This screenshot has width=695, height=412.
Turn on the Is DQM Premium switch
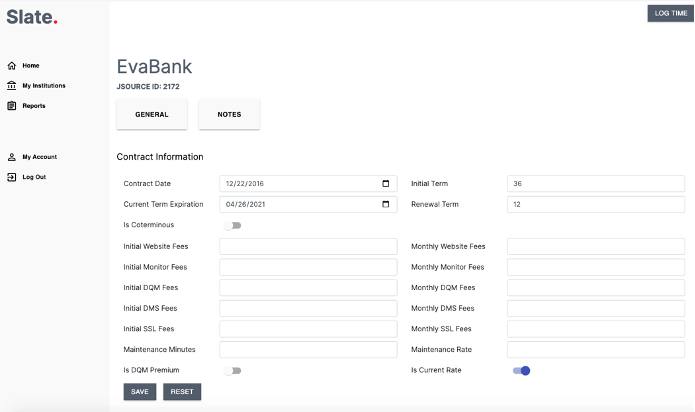tap(232, 371)
